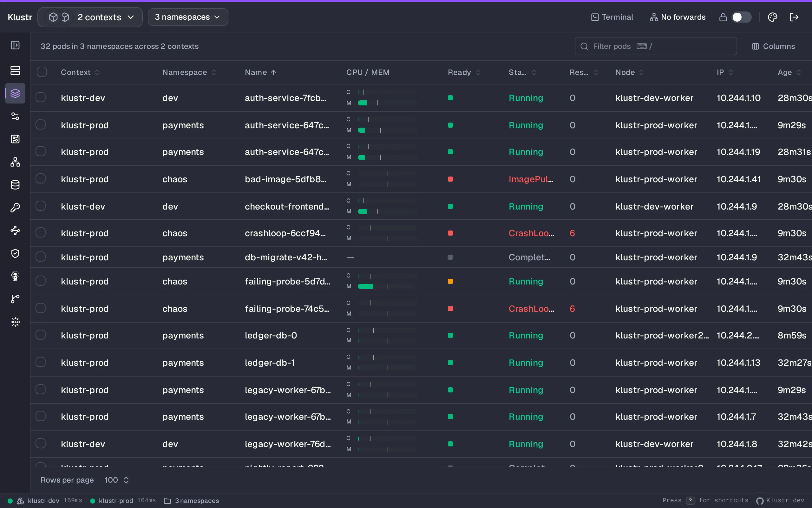Open the 2 contexts dropdown
Image resolution: width=812 pixels, height=508 pixels.
click(90, 17)
